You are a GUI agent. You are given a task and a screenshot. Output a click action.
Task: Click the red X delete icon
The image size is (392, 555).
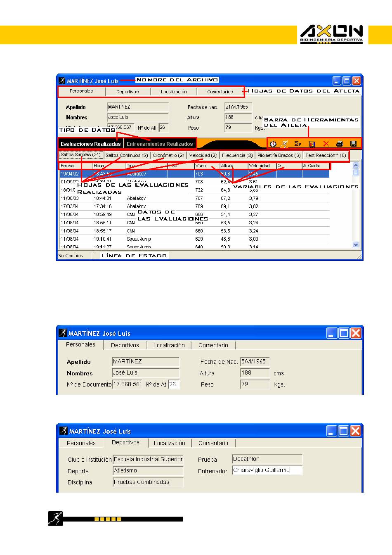click(x=326, y=144)
